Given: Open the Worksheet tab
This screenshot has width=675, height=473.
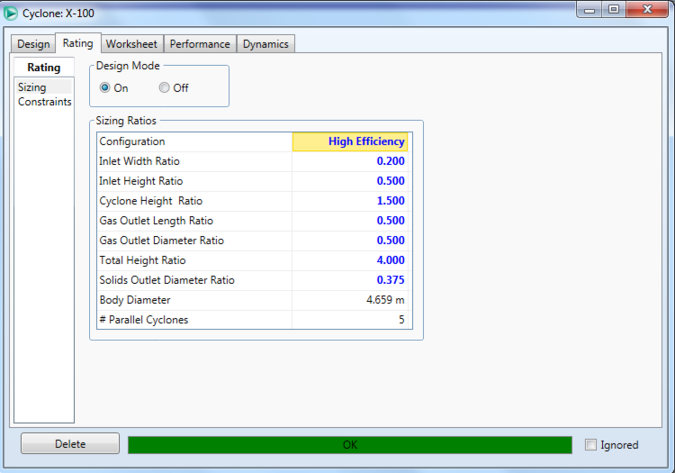Looking at the screenshot, I should coord(132,44).
